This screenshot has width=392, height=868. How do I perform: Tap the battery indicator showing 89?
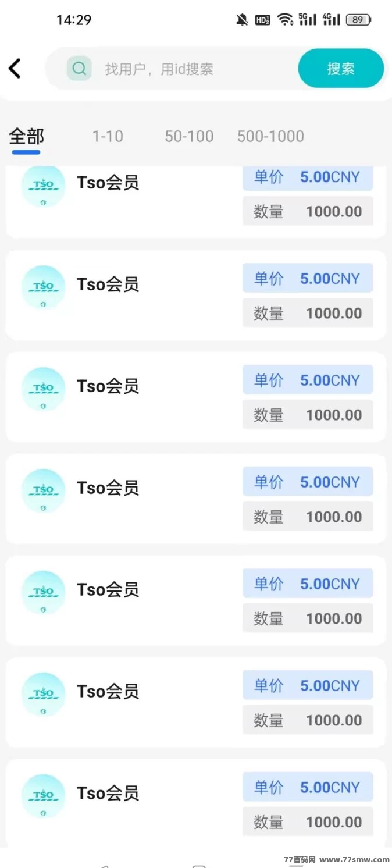pos(358,19)
